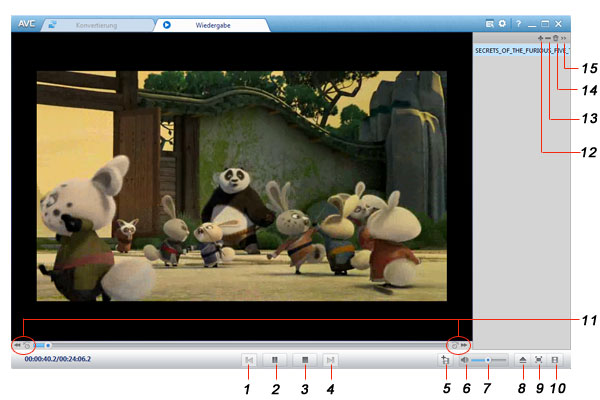Click the task list icon beside the gear
Screen dimensions: 600x400
click(489, 24)
